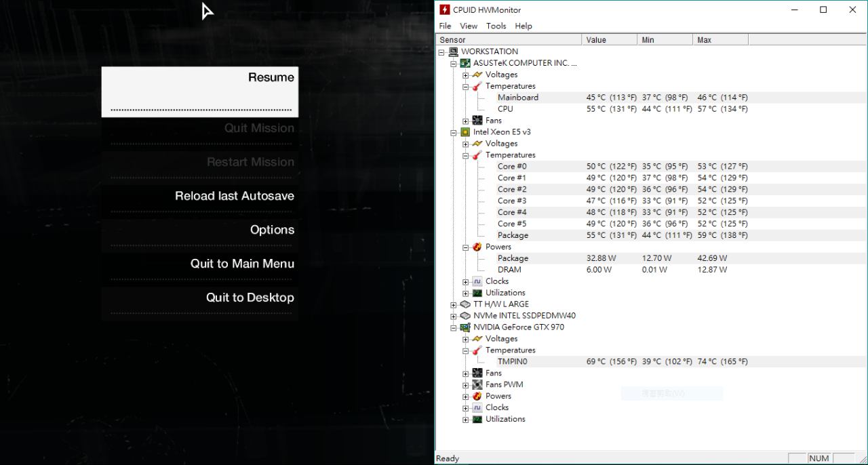Open the View menu in HWMonitor

pyautogui.click(x=469, y=26)
